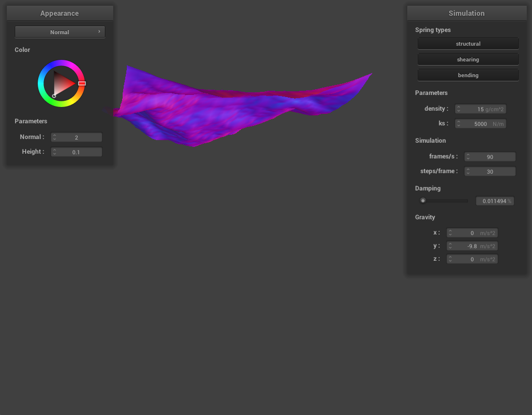The width and height of the screenshot is (532, 415).
Task: Click the stepper arrows on ks field
Action: [459, 124]
